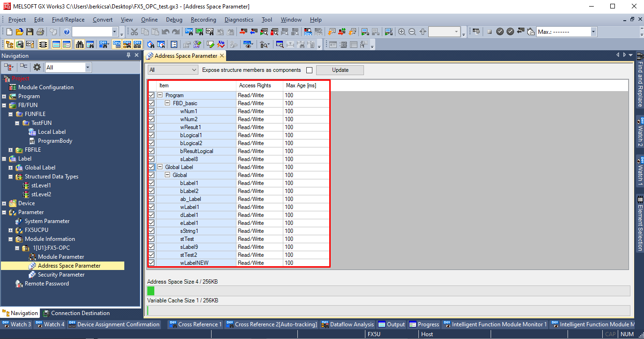The image size is (644, 339).
Task: Click the gear options icon in Navigation
Action: coord(37,67)
